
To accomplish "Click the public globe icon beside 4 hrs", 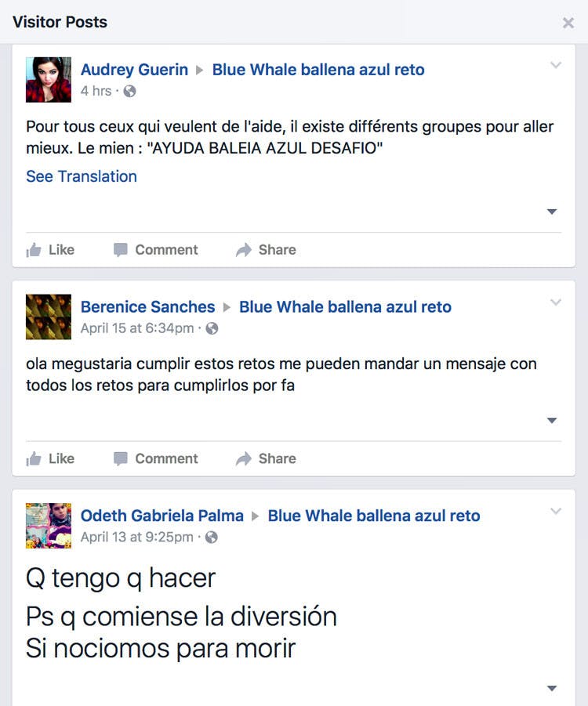I will point(130,91).
